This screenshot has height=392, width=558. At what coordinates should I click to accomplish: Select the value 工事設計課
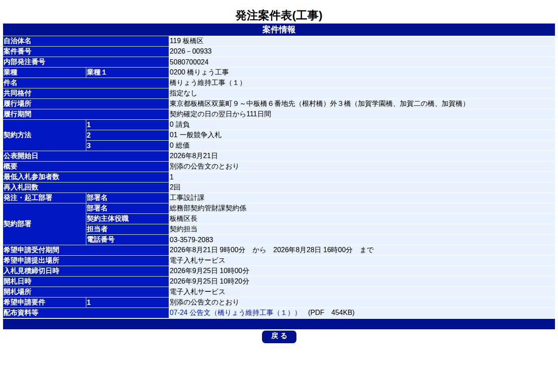187,198
